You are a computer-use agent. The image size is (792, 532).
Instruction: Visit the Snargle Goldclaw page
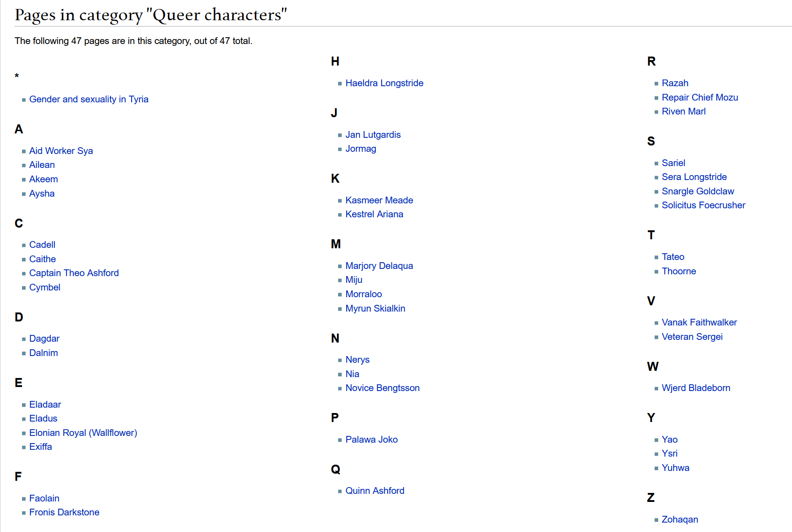pyautogui.click(x=698, y=191)
